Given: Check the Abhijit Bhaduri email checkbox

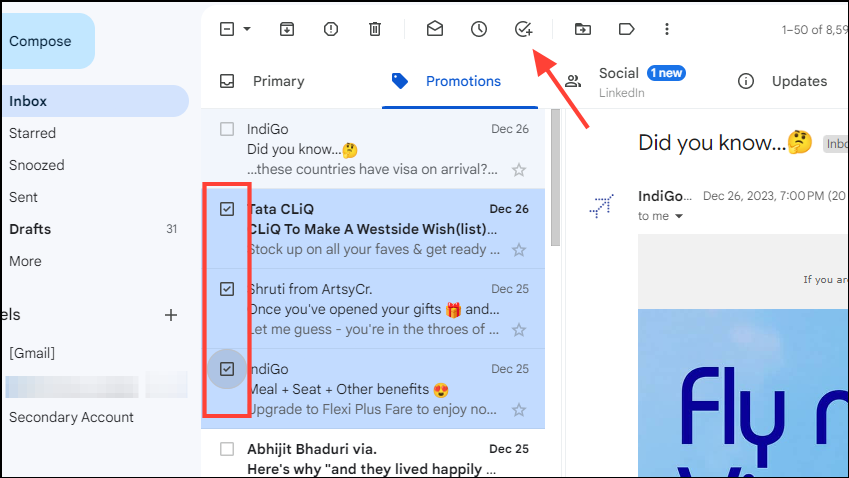Looking at the screenshot, I should pyautogui.click(x=227, y=449).
